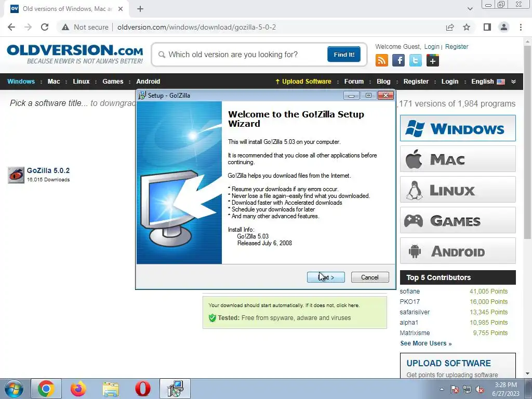The height and width of the screenshot is (399, 532).
Task: Launch Opera from the taskbar
Action: (143, 389)
